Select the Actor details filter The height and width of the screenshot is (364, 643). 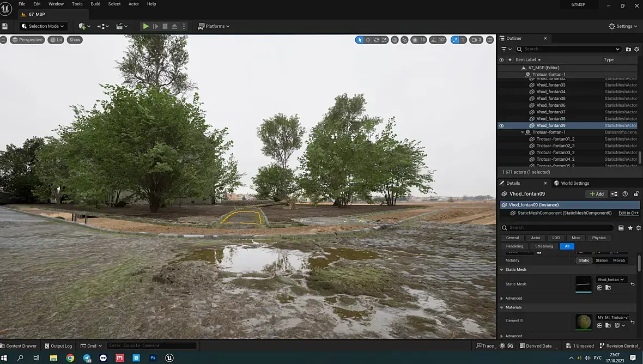click(536, 238)
